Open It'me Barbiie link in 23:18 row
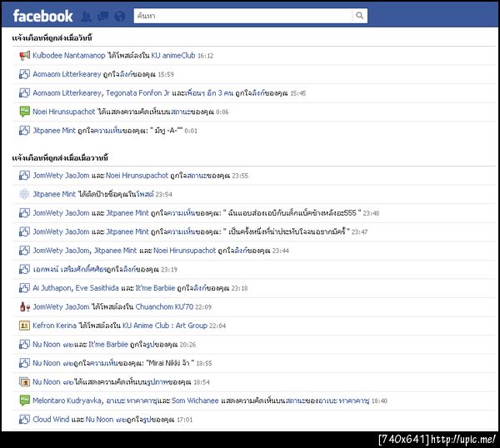This screenshot has width=500, height=448. click(x=155, y=288)
